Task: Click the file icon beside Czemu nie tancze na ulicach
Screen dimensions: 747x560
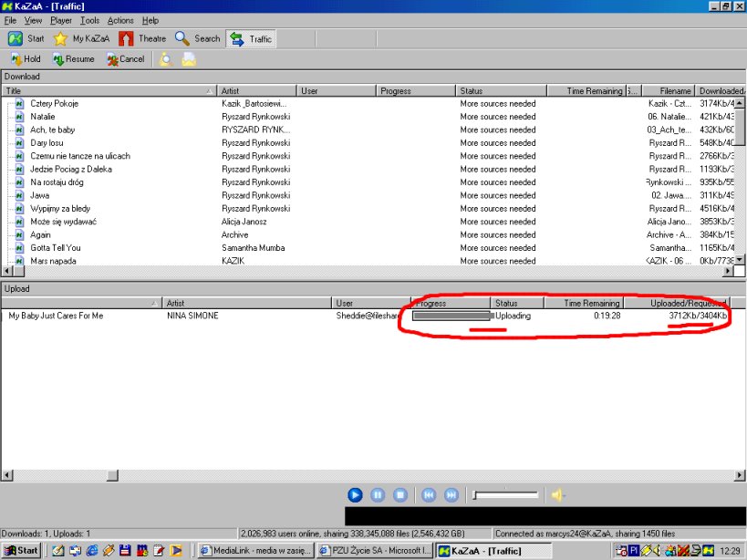Action: 19,156
